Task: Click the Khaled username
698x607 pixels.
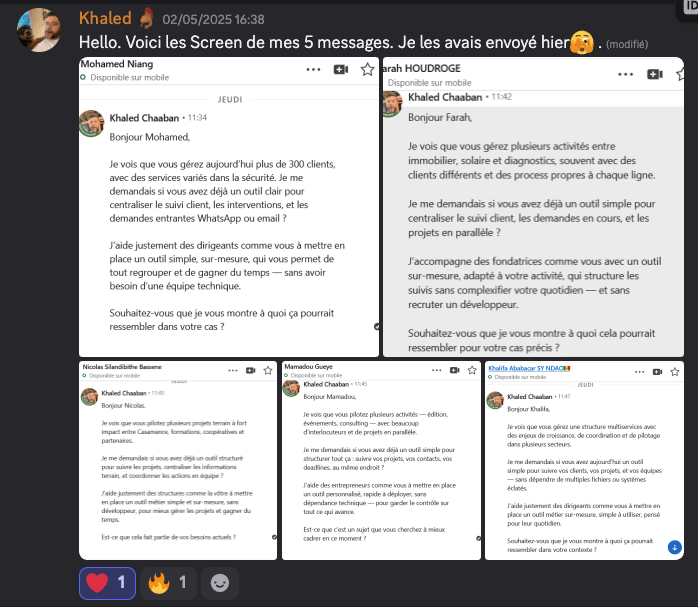Action: (x=105, y=18)
